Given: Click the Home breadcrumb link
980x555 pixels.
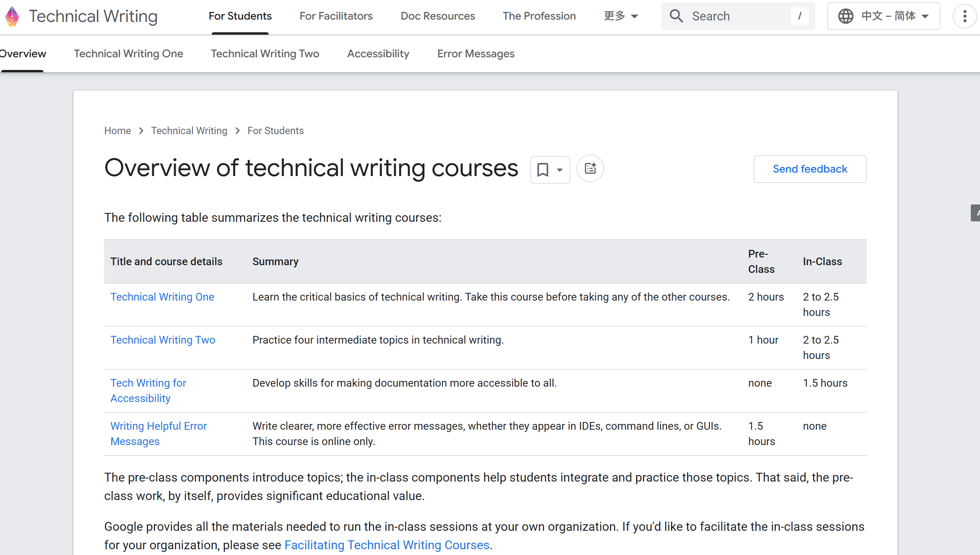Looking at the screenshot, I should (117, 131).
